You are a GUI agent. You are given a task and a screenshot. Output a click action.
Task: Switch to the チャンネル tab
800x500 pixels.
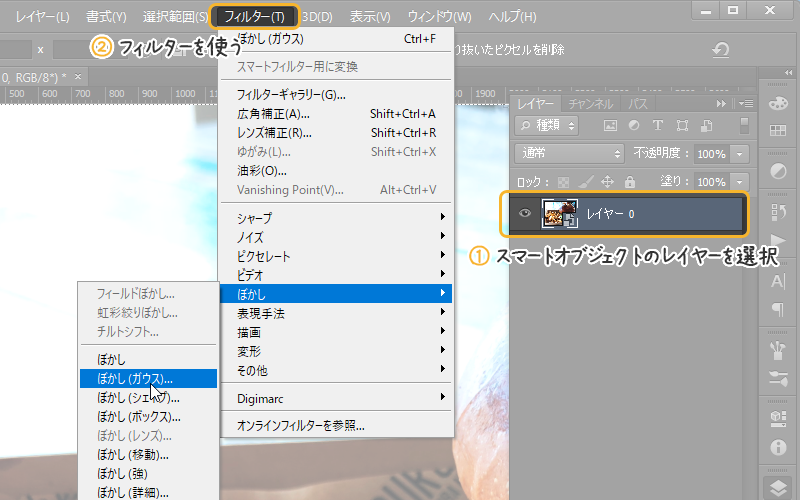590,104
